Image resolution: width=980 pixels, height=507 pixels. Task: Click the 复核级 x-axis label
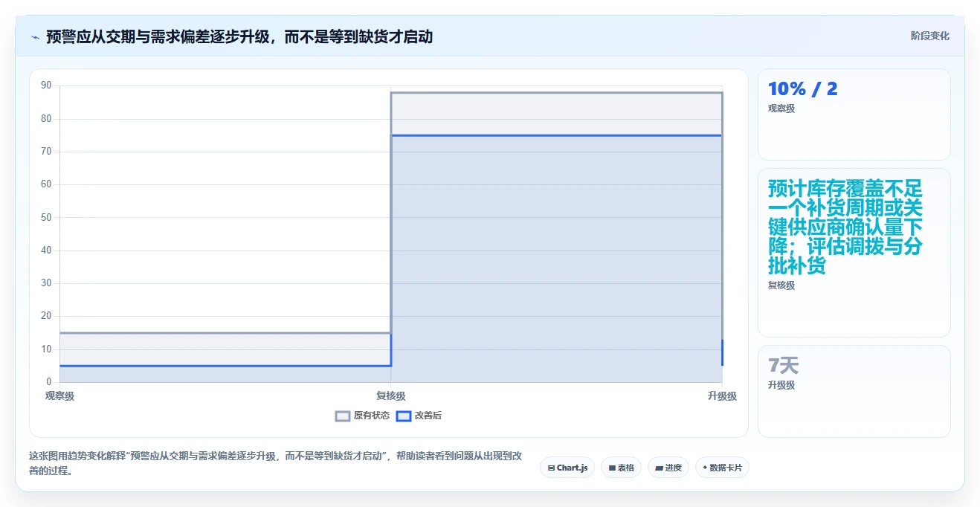391,396
